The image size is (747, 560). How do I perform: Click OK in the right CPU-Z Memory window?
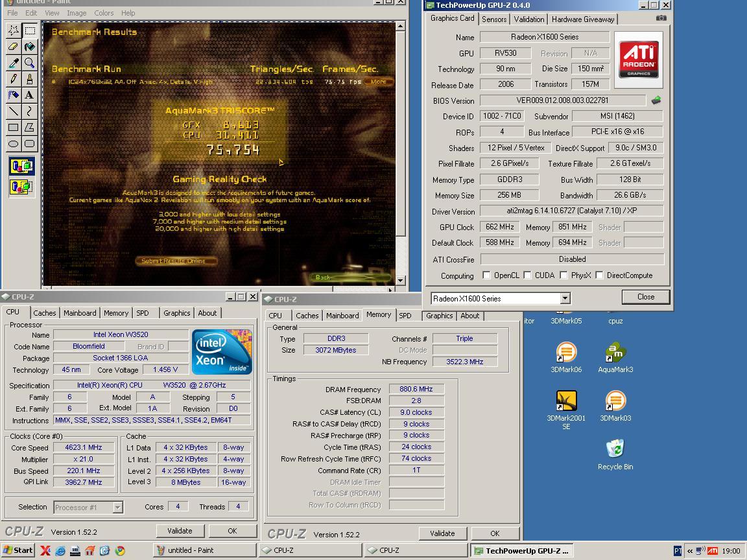(x=495, y=533)
